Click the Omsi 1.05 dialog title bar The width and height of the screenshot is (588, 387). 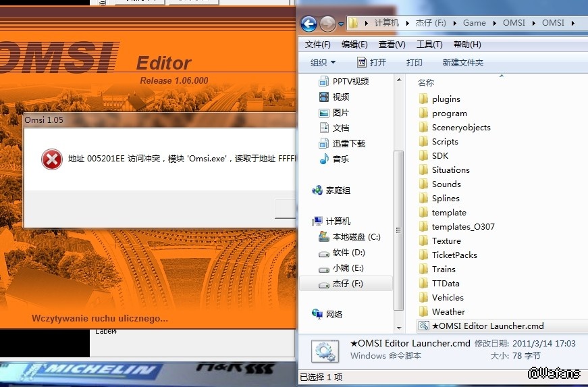[x=159, y=120]
